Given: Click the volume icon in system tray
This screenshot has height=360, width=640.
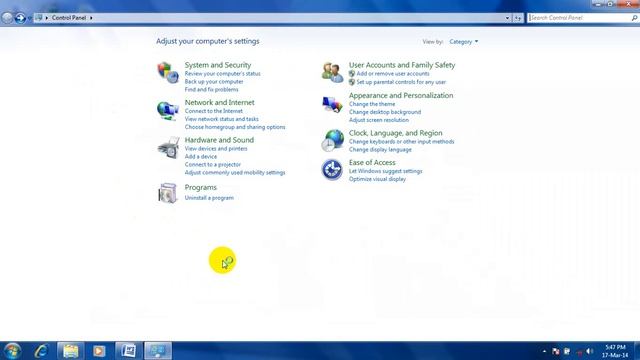Looking at the screenshot, I should 589,351.
